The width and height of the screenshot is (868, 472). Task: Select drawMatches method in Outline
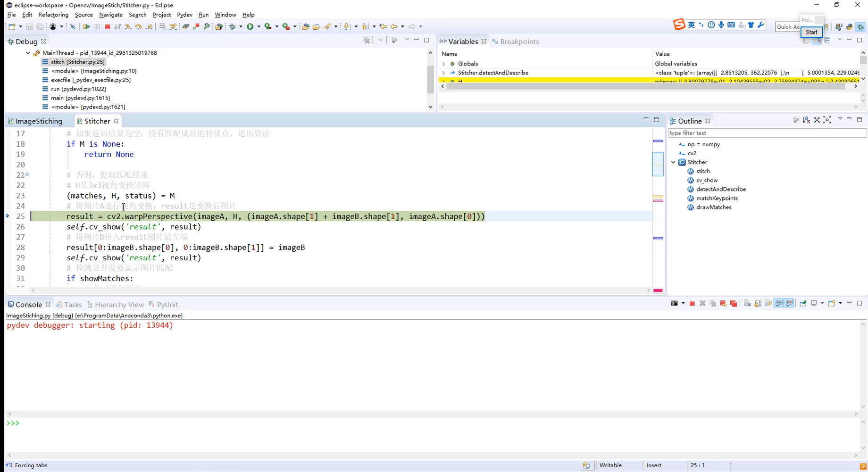pos(709,207)
